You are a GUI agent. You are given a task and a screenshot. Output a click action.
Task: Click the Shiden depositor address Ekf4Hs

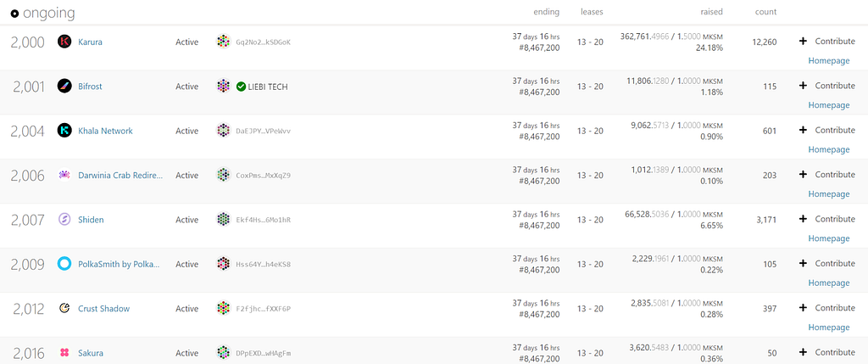coord(263,220)
